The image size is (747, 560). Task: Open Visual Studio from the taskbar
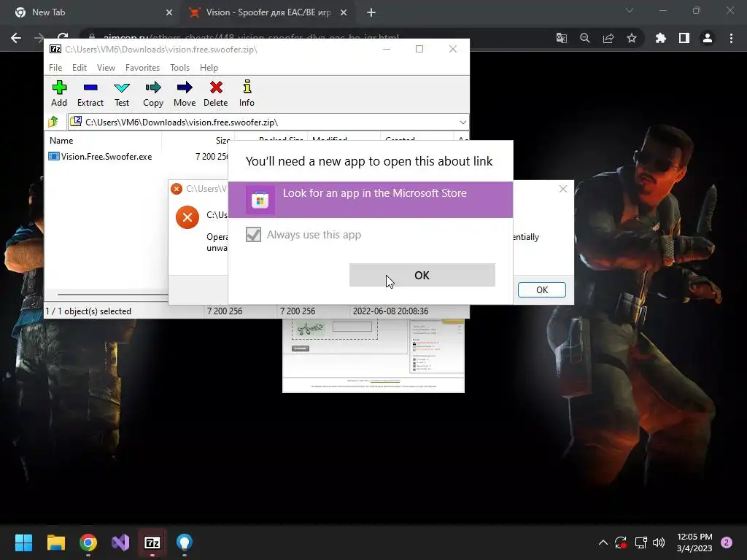[120, 542]
